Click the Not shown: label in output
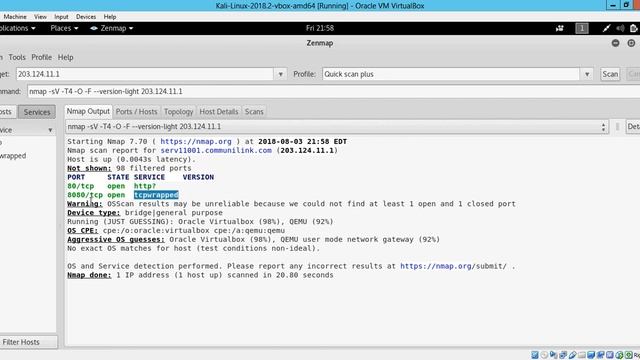Screen dimensions: 640x360 click(89, 168)
